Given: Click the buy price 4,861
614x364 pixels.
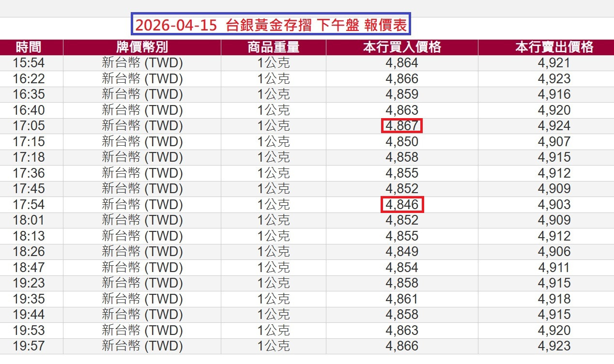Looking at the screenshot, I should [402, 299].
